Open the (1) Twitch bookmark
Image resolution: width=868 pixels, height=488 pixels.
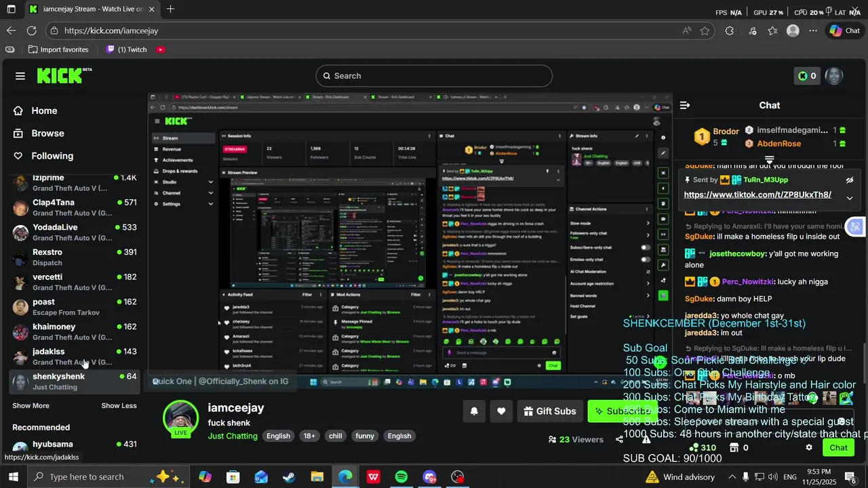(127, 49)
